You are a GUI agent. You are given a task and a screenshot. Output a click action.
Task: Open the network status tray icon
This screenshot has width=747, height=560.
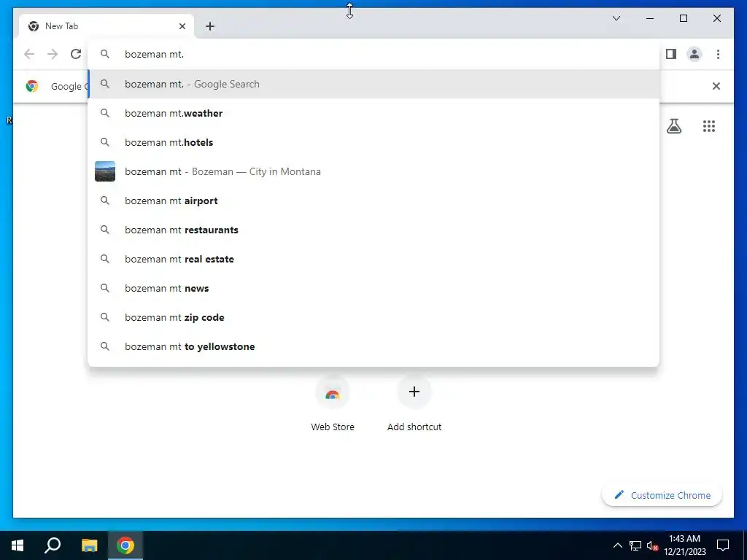[x=635, y=545]
